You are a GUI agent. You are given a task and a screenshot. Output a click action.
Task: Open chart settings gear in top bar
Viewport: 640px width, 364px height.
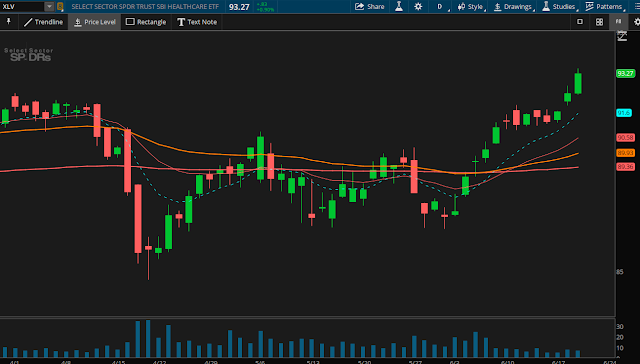418,7
